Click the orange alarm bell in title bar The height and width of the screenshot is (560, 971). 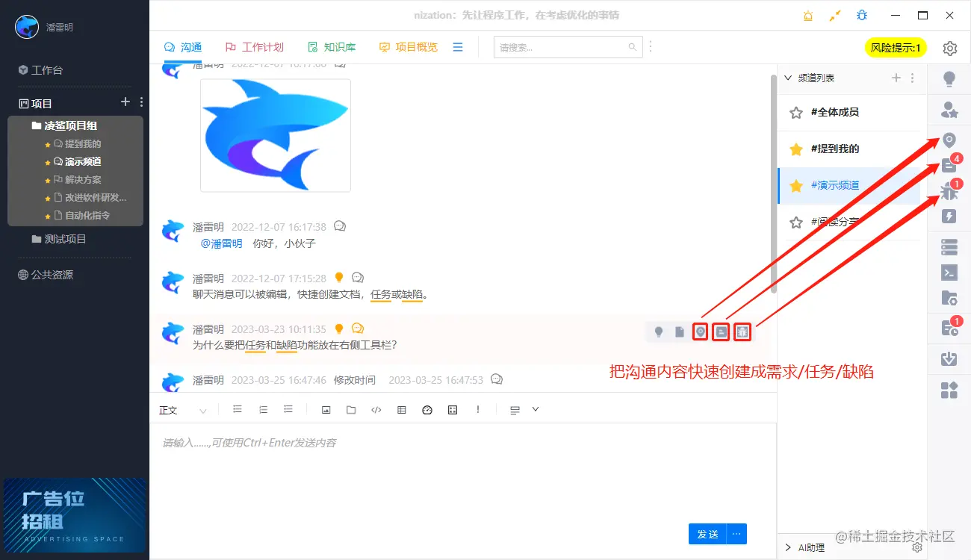point(807,16)
